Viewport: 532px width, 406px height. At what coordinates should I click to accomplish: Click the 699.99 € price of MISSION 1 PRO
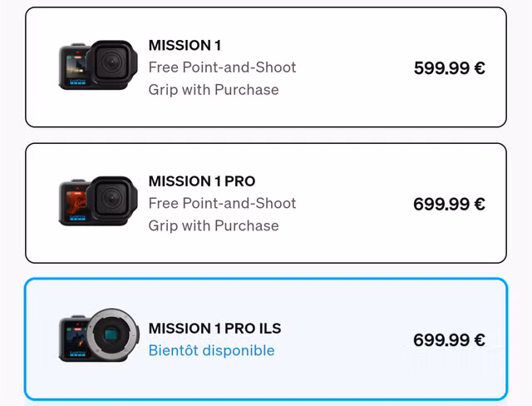click(449, 204)
